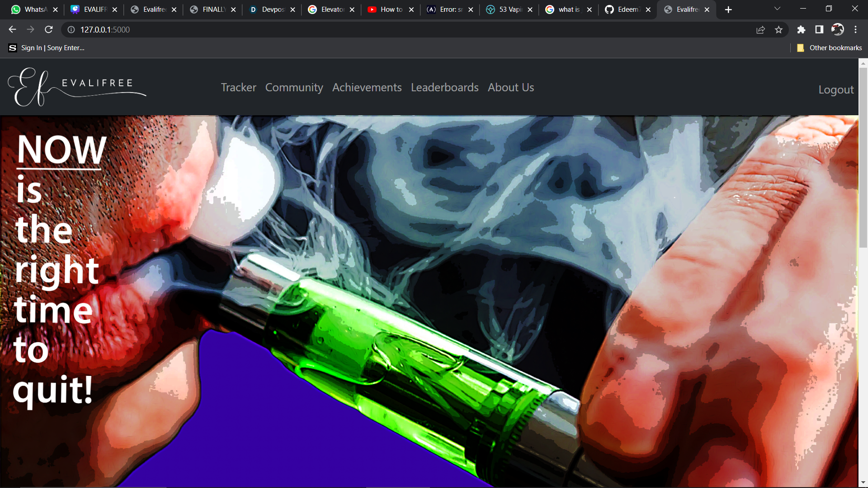The width and height of the screenshot is (868, 488).
Task: Expand the tab search chevron
Action: 777,9
